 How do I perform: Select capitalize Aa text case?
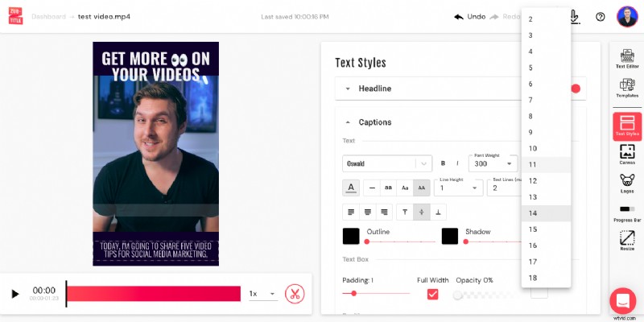405,188
